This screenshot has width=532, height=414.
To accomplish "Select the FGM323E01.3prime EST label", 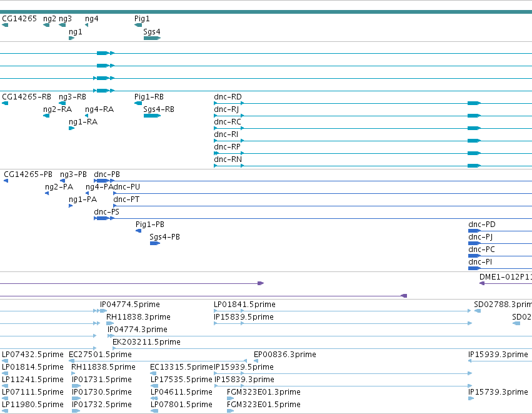I will click(264, 392).
